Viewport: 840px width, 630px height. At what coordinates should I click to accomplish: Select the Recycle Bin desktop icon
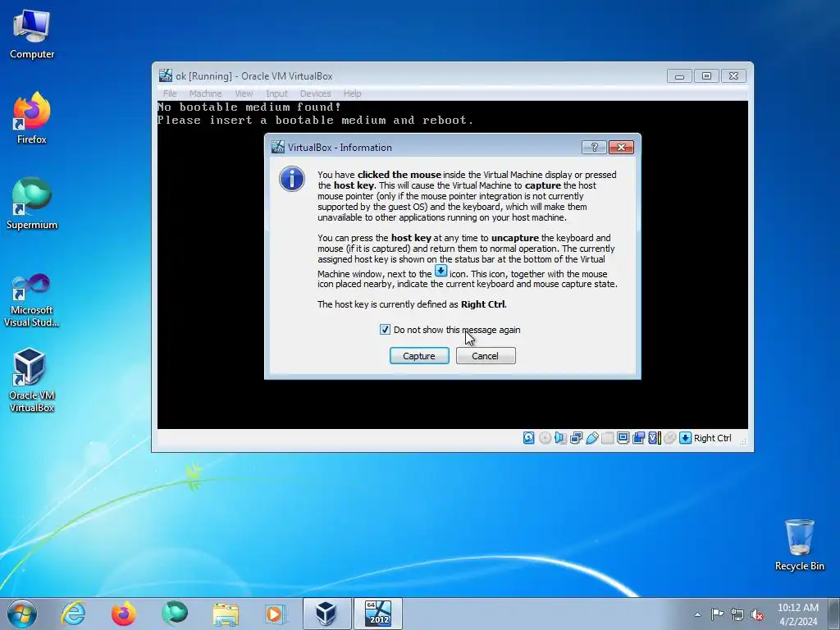pos(799,545)
